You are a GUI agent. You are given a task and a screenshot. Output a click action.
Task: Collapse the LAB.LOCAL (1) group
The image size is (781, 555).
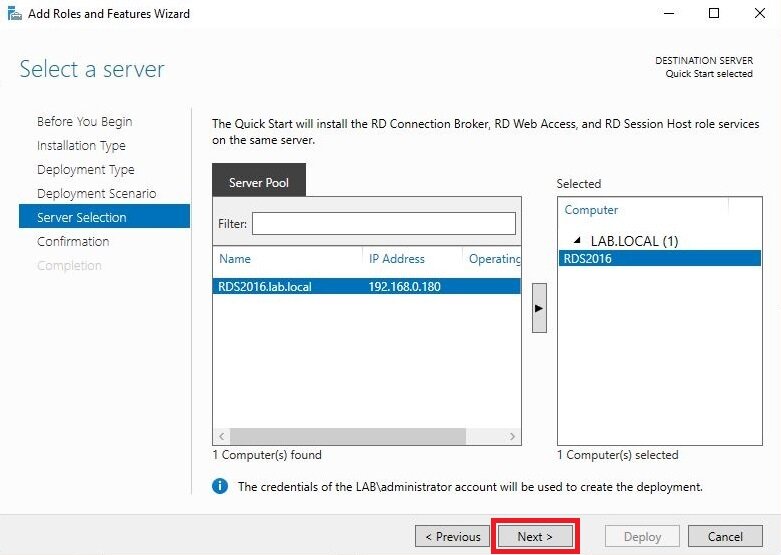[577, 241]
